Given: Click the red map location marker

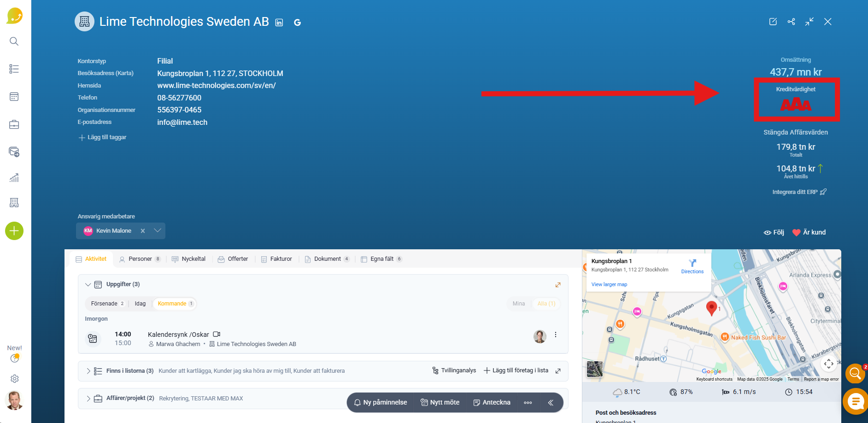Looking at the screenshot, I should coord(712,308).
